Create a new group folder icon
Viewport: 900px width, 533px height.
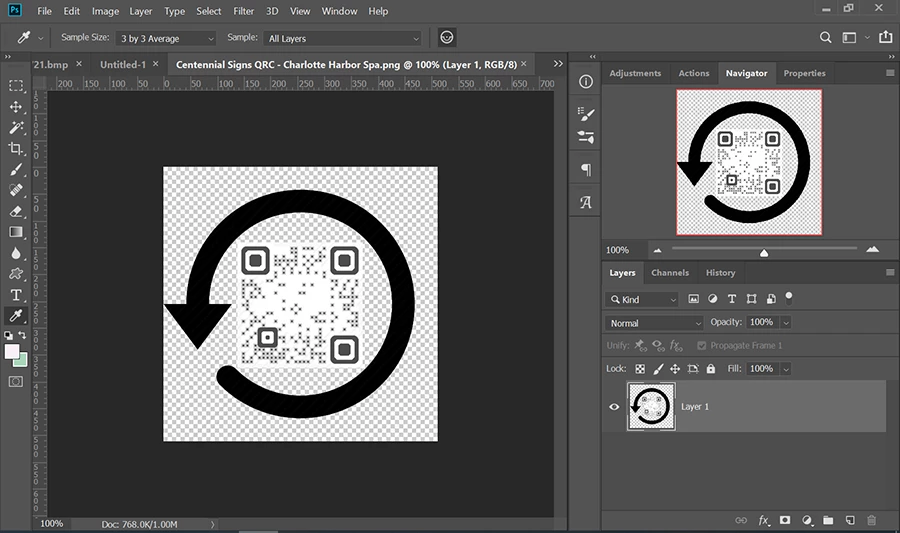pyautogui.click(x=828, y=520)
